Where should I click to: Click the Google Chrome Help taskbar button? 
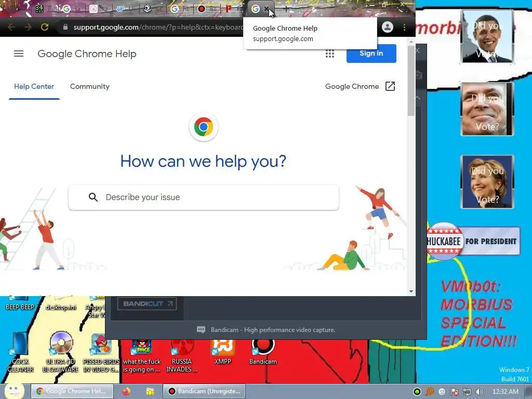(x=73, y=391)
